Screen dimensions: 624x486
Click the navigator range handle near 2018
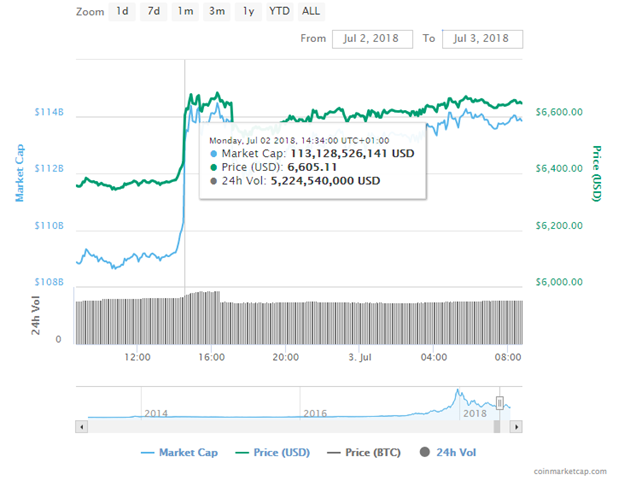tap(501, 402)
